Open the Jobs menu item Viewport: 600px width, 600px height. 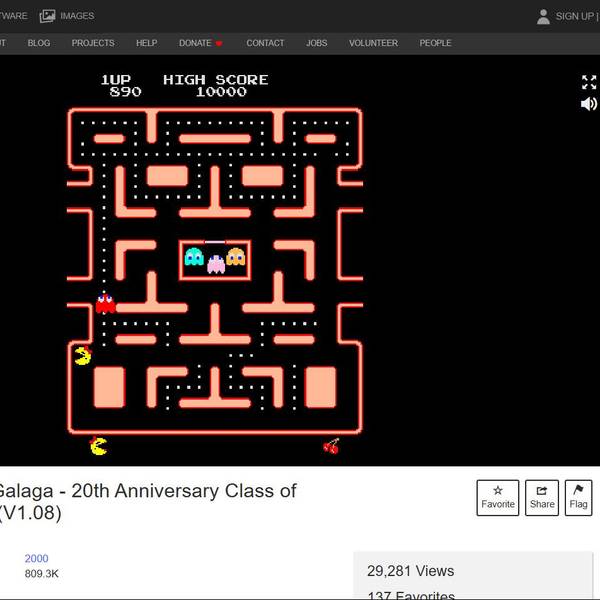[316, 43]
